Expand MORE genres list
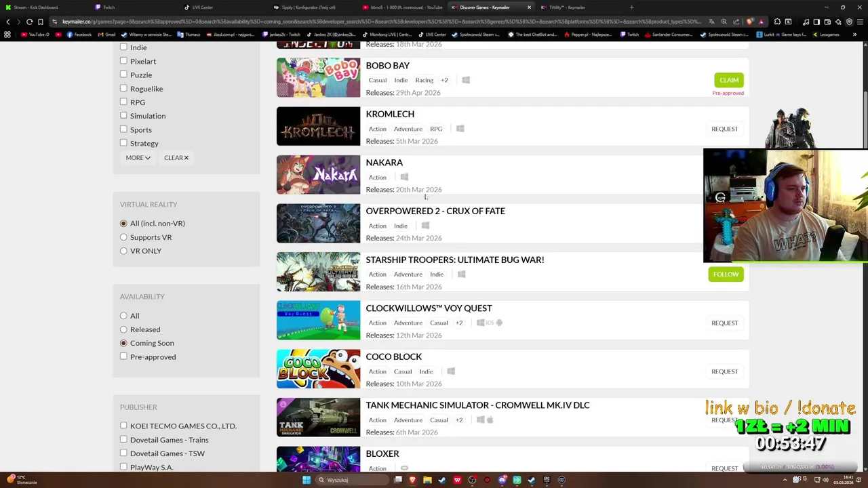Image resolution: width=868 pixels, height=488 pixels. (138, 158)
